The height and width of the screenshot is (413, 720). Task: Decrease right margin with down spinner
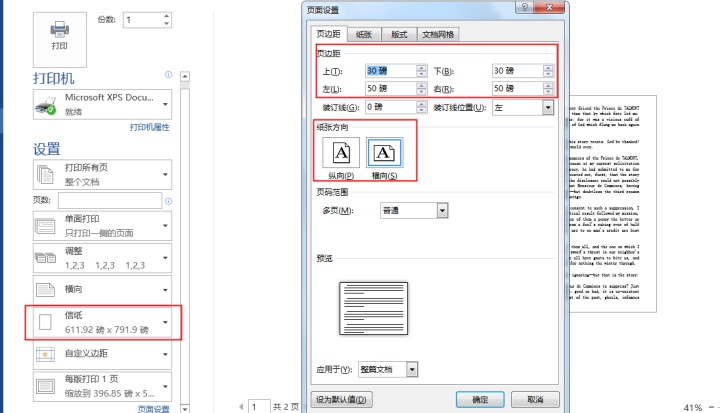(548, 92)
